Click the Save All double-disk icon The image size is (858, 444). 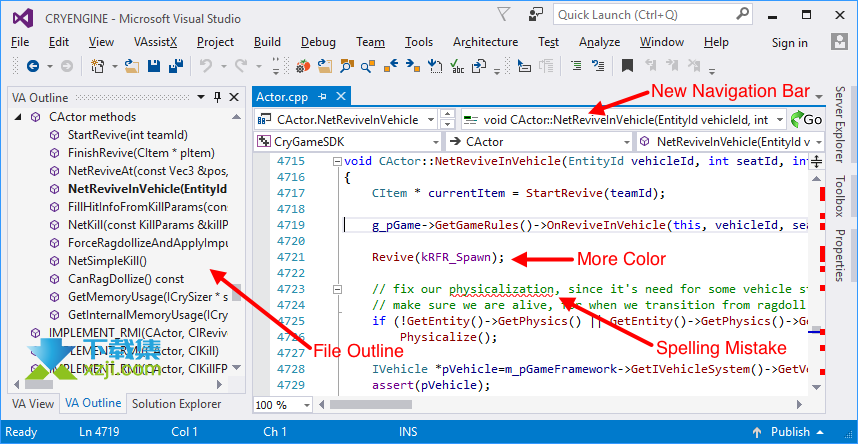[176, 66]
